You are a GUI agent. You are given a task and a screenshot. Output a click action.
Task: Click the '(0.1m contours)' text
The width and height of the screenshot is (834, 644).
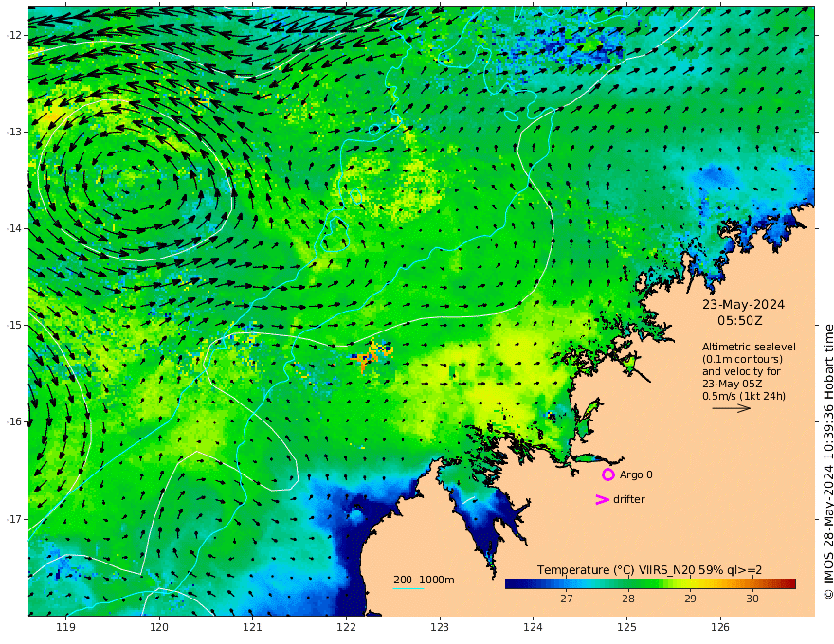742,359
